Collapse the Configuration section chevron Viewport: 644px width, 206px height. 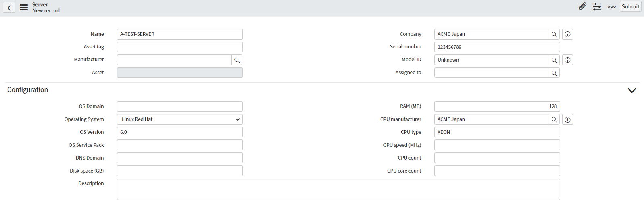[631, 90]
